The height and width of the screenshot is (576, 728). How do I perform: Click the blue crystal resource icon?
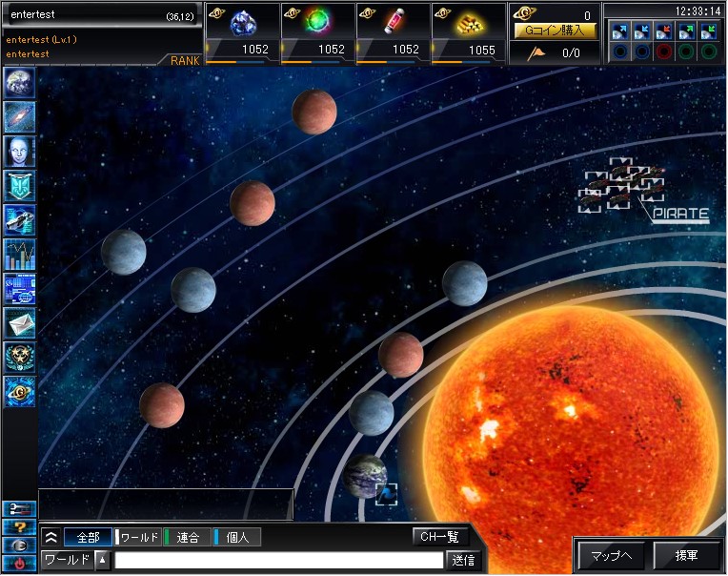pos(243,22)
